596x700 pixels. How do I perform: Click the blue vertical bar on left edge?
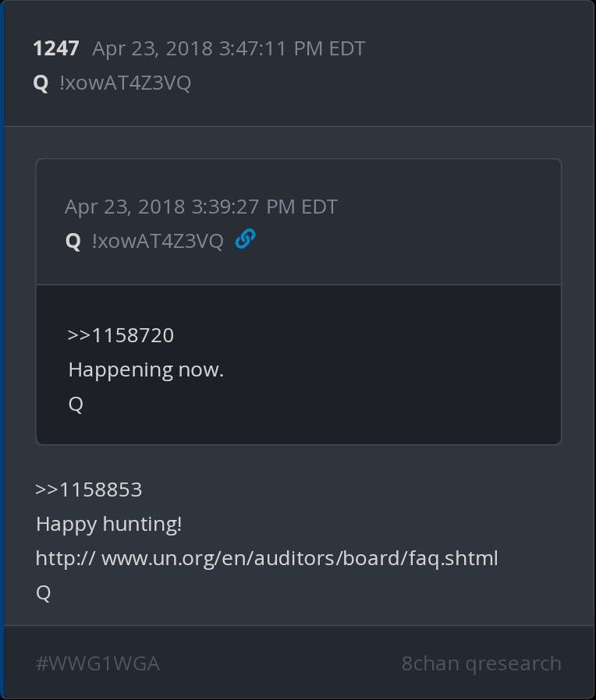[2, 351]
